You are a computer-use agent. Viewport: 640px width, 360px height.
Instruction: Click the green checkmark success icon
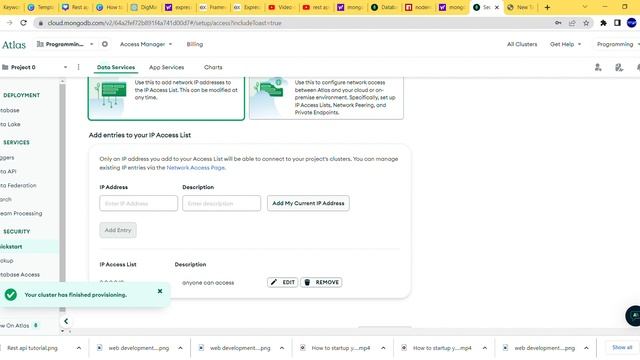point(11,294)
